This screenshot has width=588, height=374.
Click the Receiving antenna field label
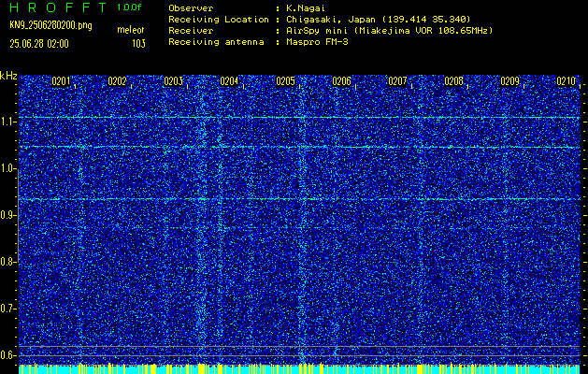(216, 42)
